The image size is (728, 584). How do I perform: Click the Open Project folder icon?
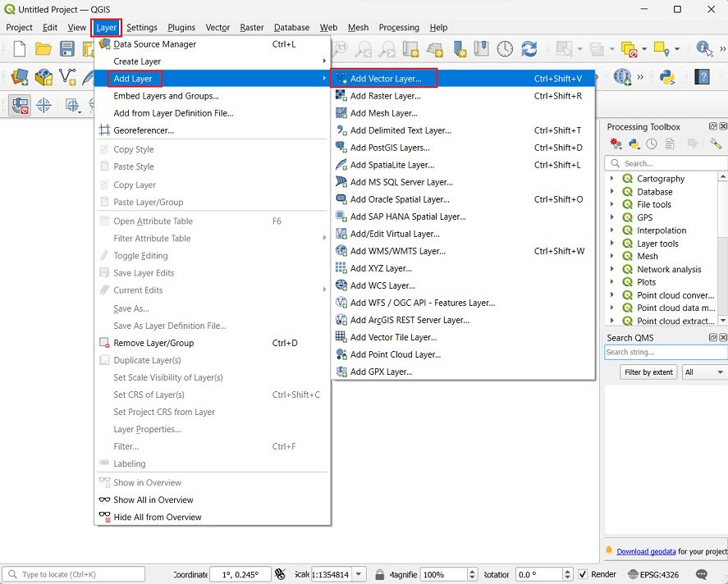(x=43, y=49)
